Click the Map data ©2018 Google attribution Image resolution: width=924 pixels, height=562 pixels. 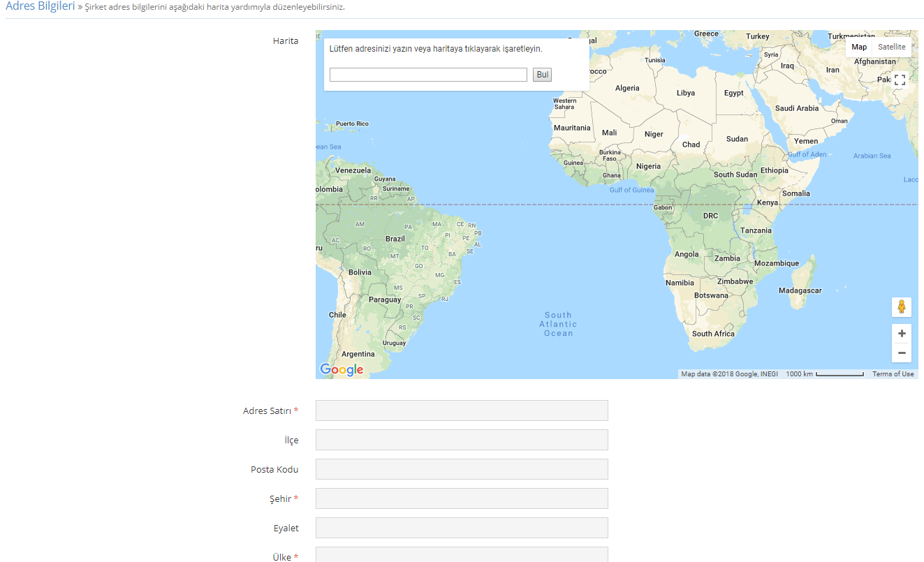point(730,374)
